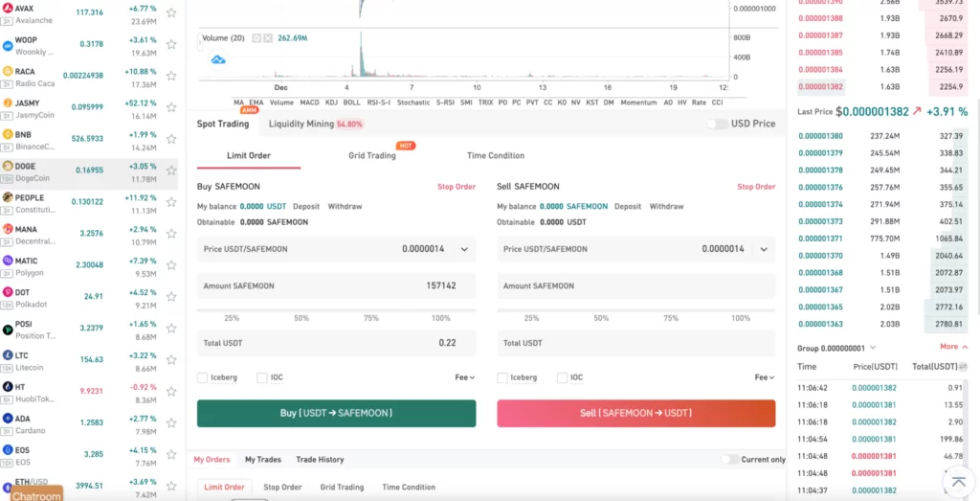980x501 pixels.
Task: Expand the chart's left side arrow
Action: click(x=201, y=44)
